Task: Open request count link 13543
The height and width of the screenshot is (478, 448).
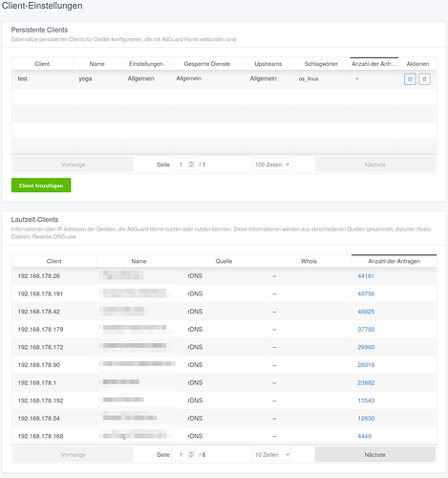Action: (366, 401)
